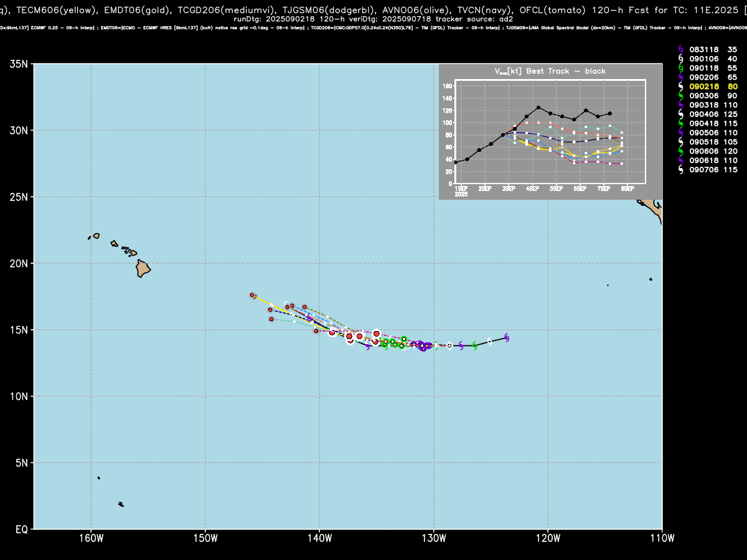Screen dimensions: 747x560
Task: Click the 3SEP label on inset chart
Action: click(509, 188)
